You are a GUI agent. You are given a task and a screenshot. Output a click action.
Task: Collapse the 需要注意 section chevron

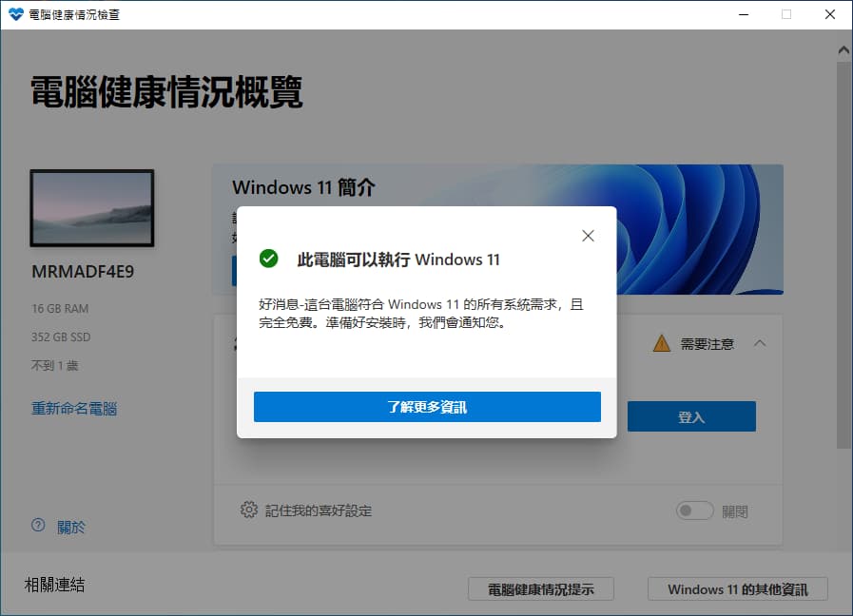click(760, 343)
